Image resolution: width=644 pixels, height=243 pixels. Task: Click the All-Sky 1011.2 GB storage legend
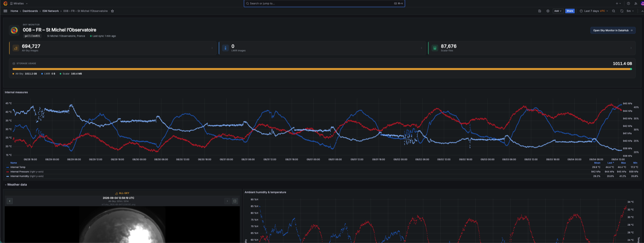25,74
